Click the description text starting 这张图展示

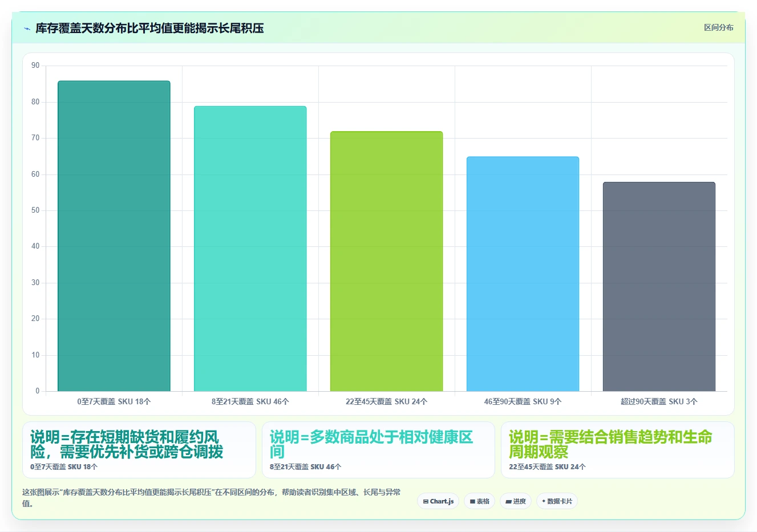point(212,498)
